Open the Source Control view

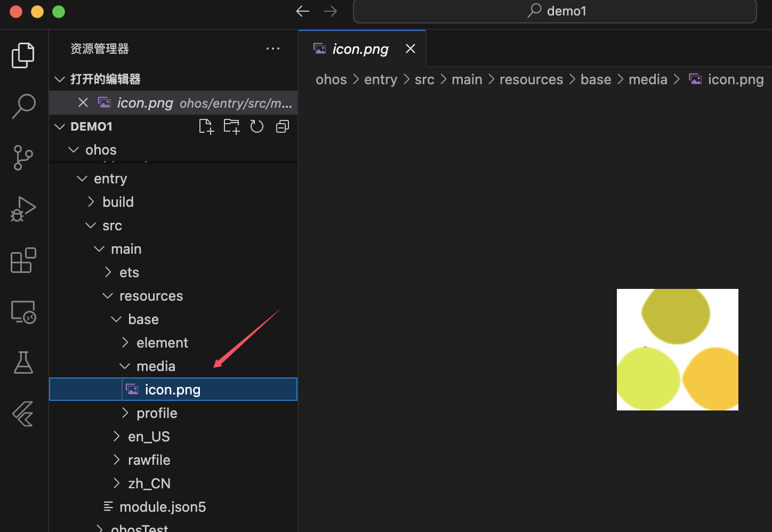click(23, 158)
